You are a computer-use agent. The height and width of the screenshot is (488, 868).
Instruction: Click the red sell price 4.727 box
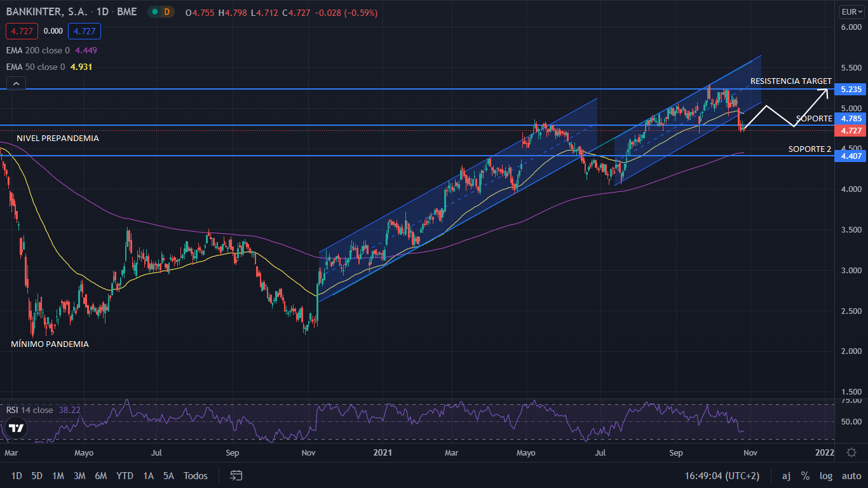coord(22,31)
